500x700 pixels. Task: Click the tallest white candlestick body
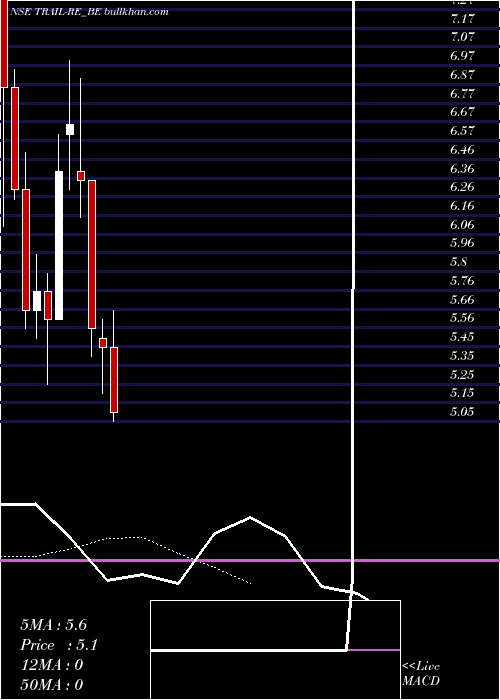click(x=59, y=246)
